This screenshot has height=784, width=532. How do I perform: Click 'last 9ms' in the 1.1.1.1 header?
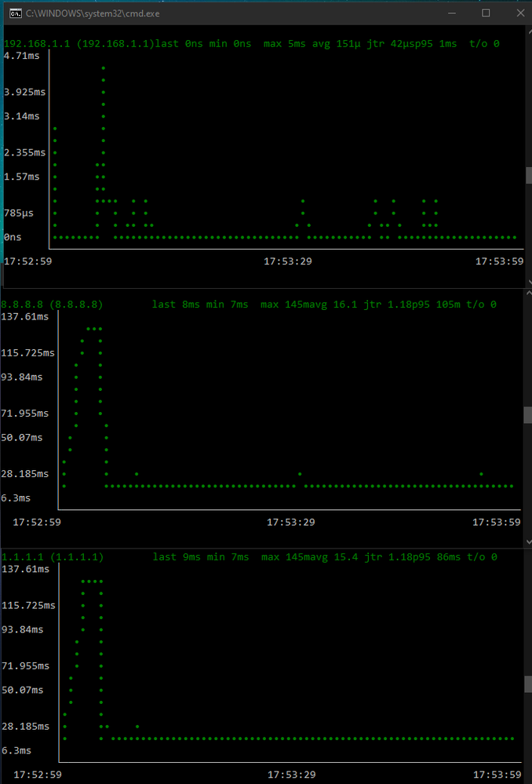click(x=177, y=557)
